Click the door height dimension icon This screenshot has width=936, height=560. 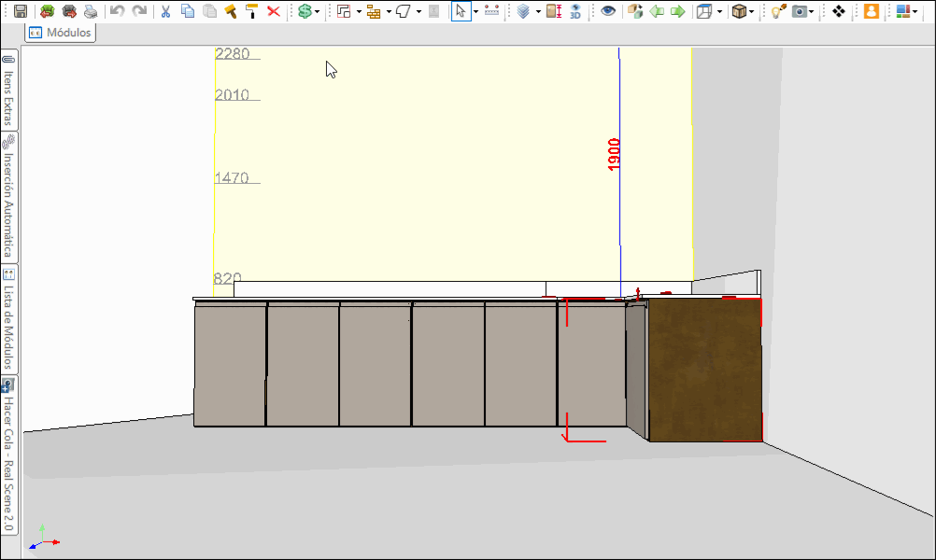[554, 11]
